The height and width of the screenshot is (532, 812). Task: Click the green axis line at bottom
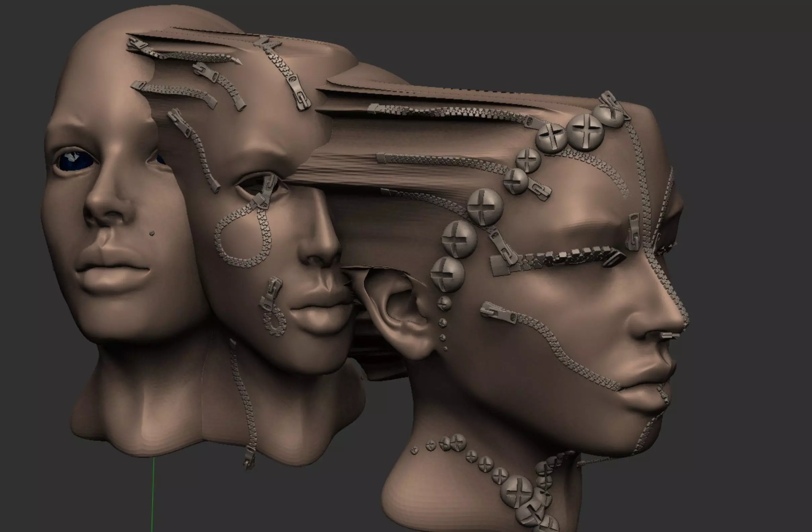pyautogui.click(x=153, y=495)
